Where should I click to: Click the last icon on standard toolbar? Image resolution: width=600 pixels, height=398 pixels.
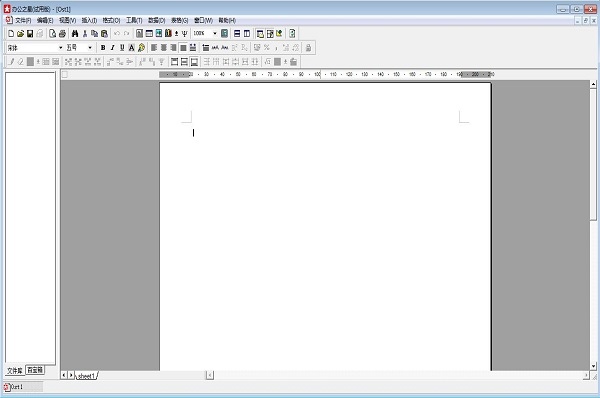292,34
